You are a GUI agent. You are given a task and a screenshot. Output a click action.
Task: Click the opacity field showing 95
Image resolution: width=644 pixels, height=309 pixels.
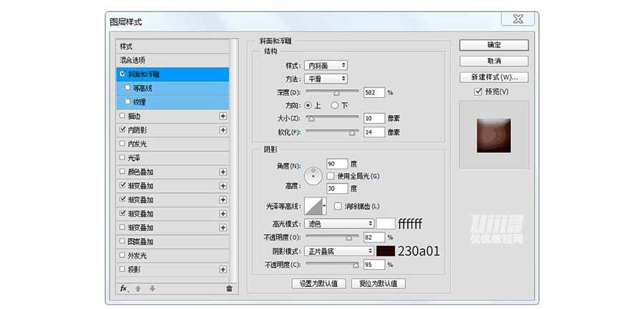point(374,265)
